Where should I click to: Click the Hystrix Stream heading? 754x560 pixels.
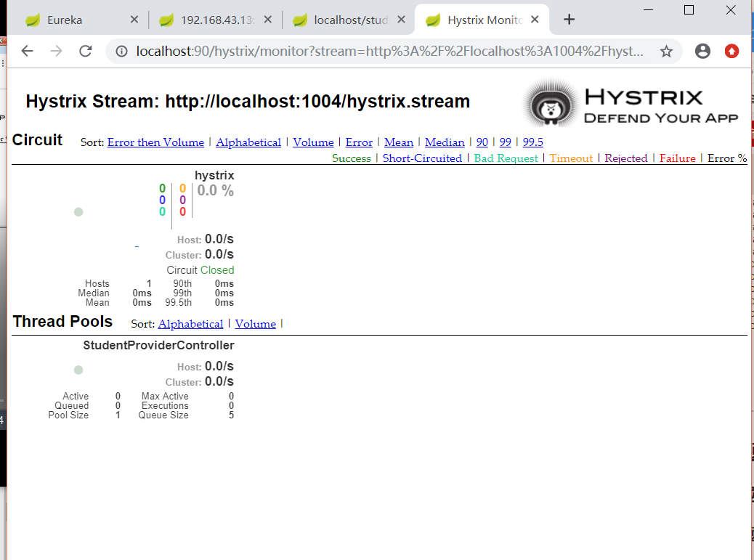[248, 102]
